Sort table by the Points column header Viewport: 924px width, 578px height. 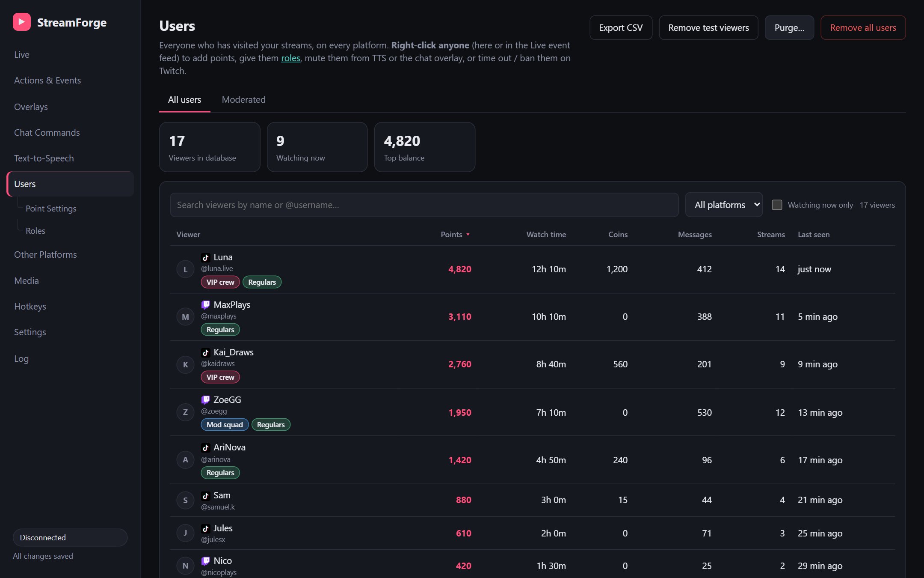click(x=455, y=234)
